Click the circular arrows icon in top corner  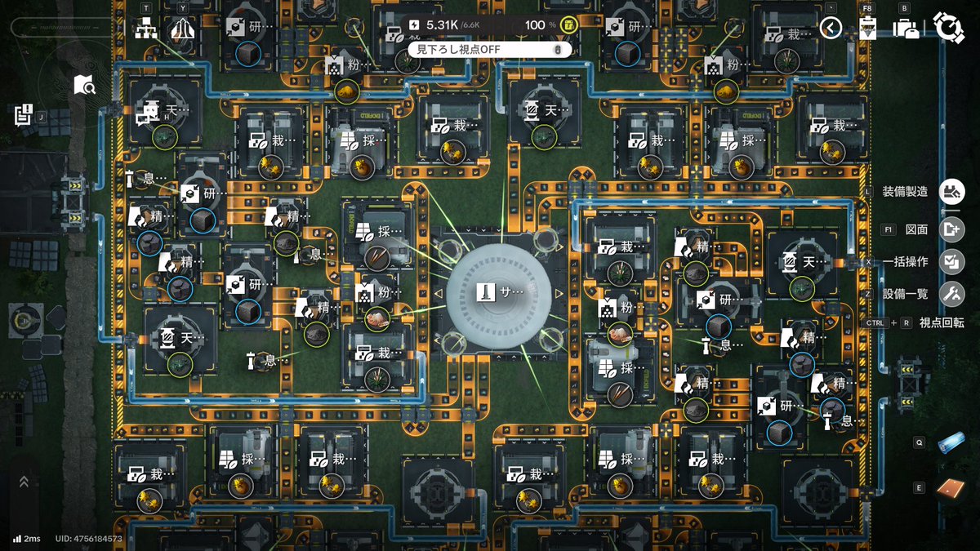click(949, 27)
